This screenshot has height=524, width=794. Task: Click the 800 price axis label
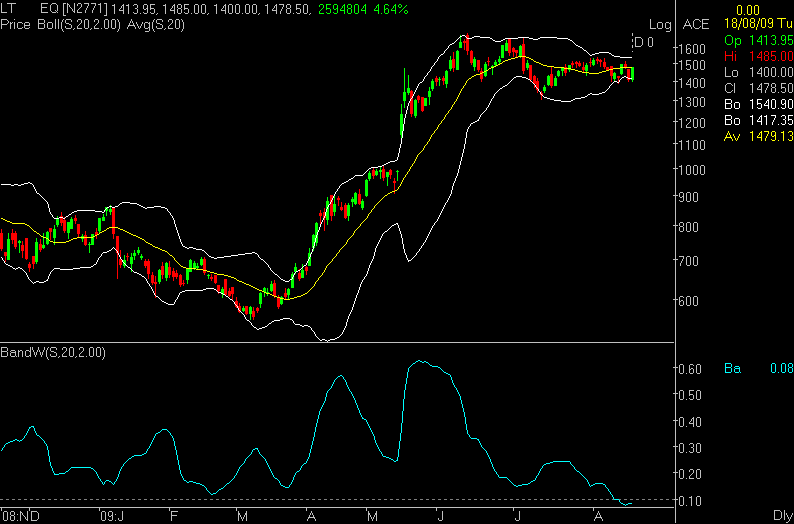pyautogui.click(x=690, y=227)
